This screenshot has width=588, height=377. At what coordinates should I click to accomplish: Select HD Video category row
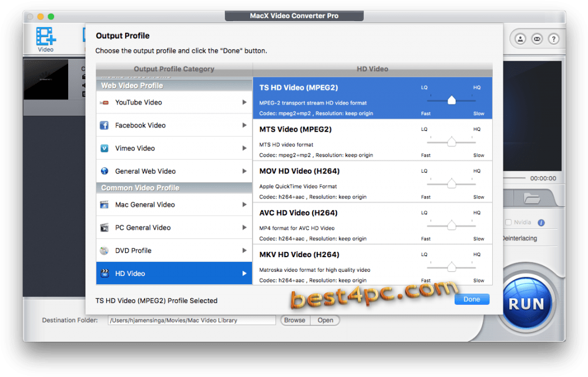pyautogui.click(x=174, y=274)
